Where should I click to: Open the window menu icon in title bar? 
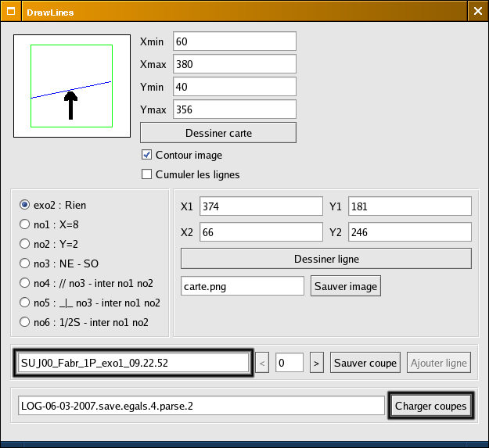coord(12,12)
